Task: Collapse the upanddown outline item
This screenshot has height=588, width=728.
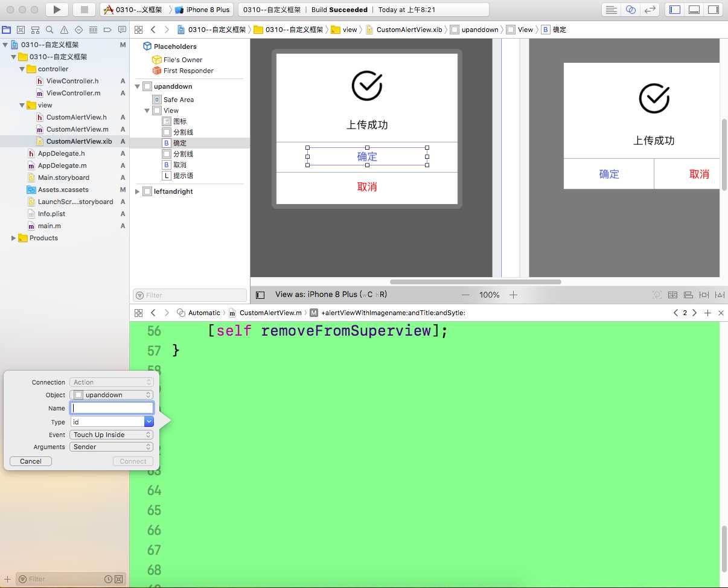Action: [x=138, y=87]
